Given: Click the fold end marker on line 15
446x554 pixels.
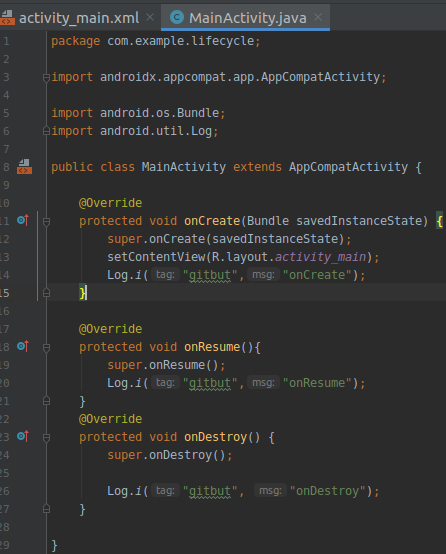Looking at the screenshot, I should pyautogui.click(x=46, y=293).
